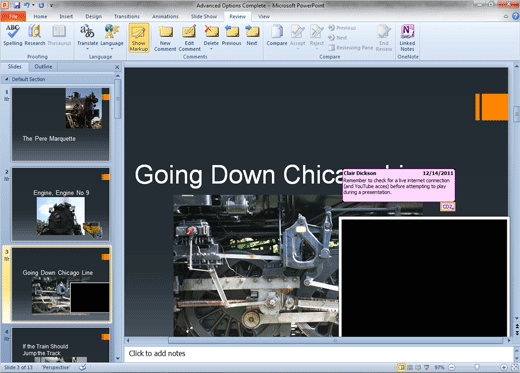This screenshot has height=373, width=520.
Task: Click the Reject change icon
Action: 317,32
